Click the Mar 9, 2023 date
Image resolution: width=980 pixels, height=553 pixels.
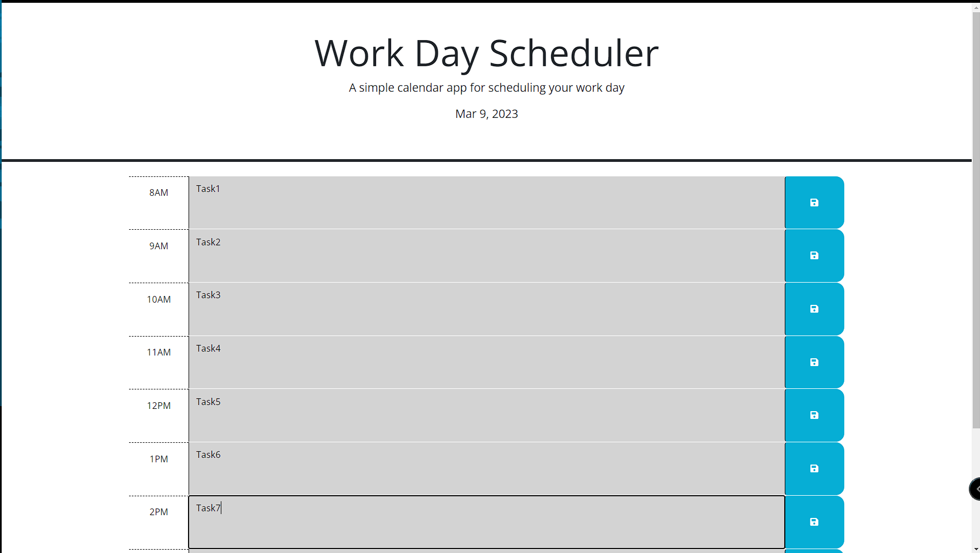[486, 114]
